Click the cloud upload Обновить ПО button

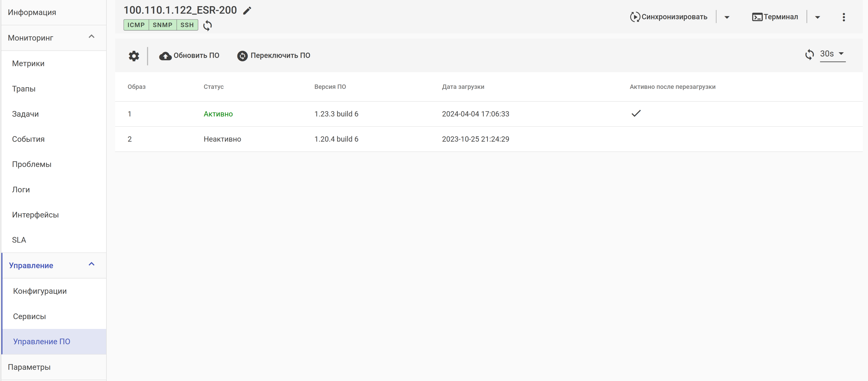click(189, 56)
